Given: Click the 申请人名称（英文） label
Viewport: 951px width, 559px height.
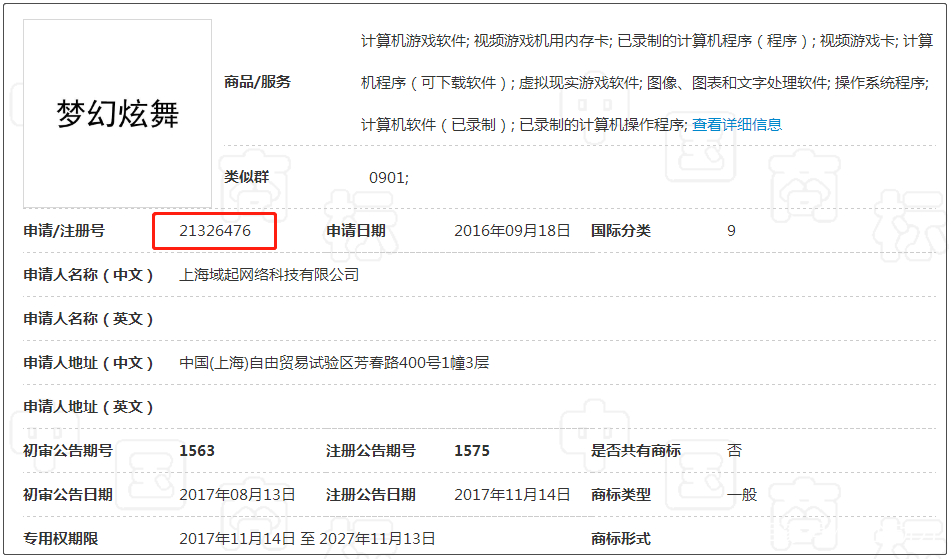Looking at the screenshot, I should tap(89, 319).
